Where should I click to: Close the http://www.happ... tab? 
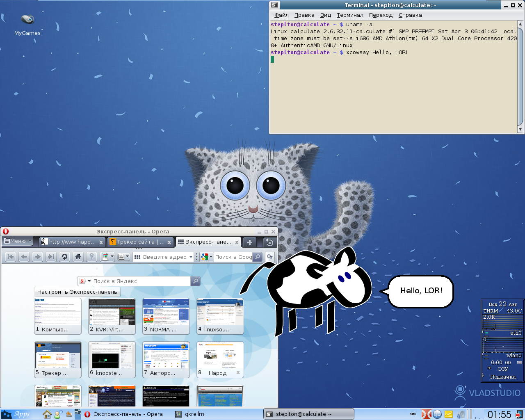click(101, 242)
